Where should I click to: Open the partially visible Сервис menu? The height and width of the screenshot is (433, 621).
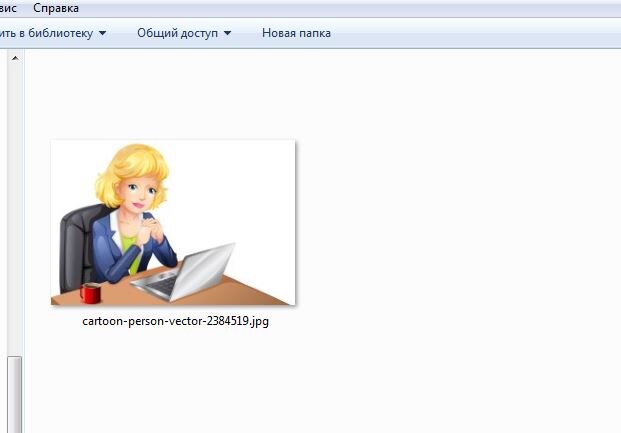click(x=8, y=8)
